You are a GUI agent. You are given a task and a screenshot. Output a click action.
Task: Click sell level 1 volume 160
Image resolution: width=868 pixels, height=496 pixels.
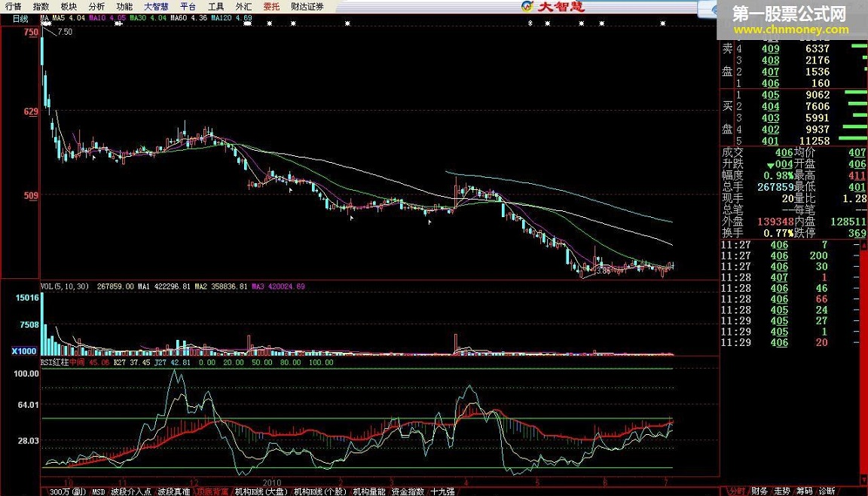click(821, 84)
